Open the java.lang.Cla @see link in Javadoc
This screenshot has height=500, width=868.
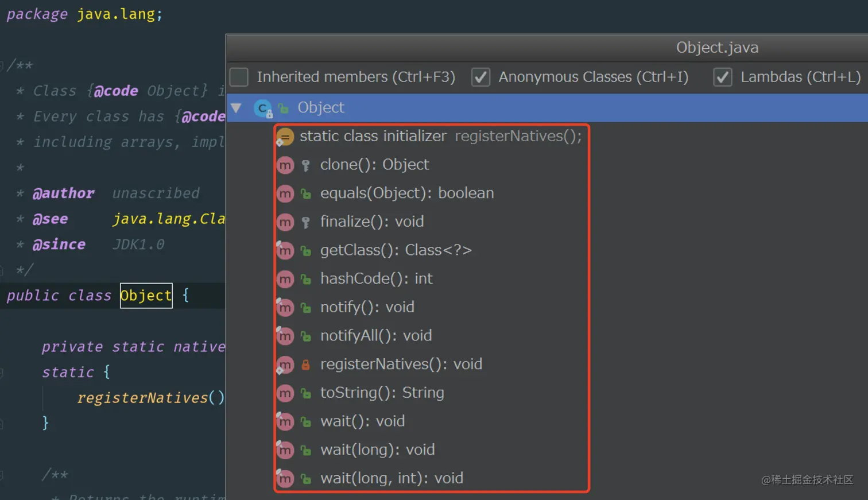click(168, 219)
